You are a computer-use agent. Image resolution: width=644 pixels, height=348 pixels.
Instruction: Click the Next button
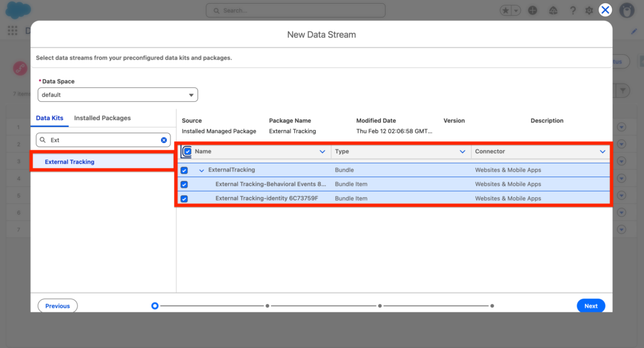[x=591, y=306]
